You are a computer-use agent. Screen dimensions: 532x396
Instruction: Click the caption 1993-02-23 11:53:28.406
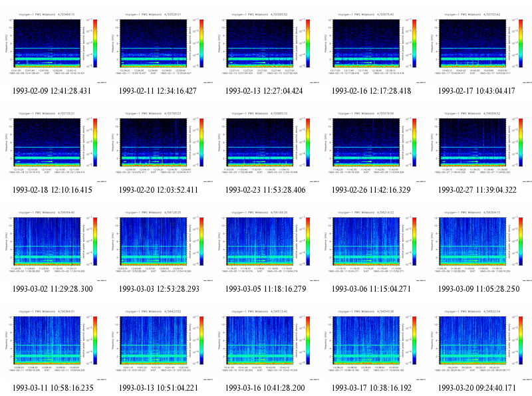pos(265,190)
